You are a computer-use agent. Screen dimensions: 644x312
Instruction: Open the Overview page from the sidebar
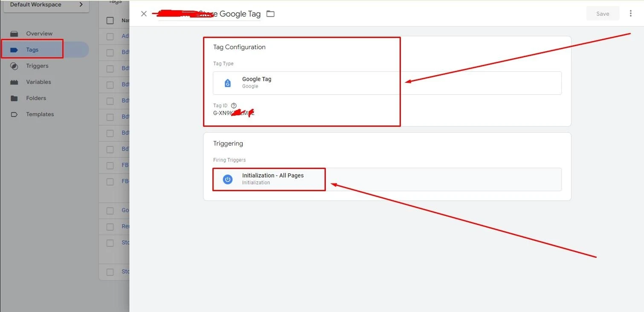(39, 33)
